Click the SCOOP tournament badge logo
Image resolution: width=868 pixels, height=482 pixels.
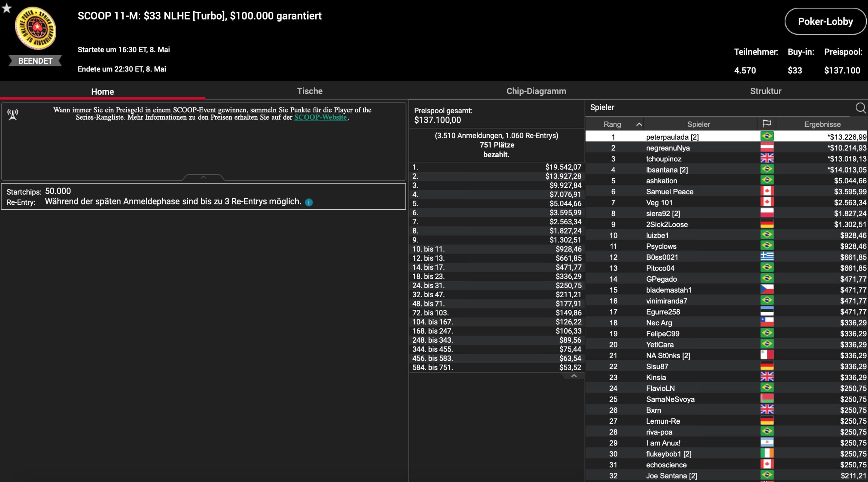pos(35,29)
